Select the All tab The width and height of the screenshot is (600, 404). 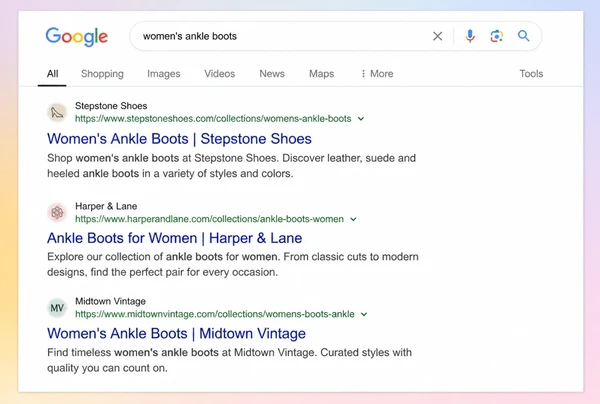pos(52,74)
